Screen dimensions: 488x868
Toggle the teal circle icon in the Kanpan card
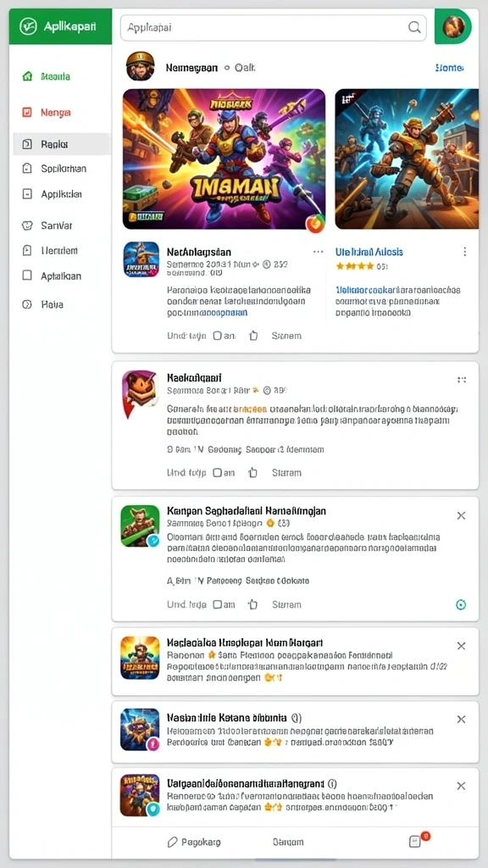[460, 605]
